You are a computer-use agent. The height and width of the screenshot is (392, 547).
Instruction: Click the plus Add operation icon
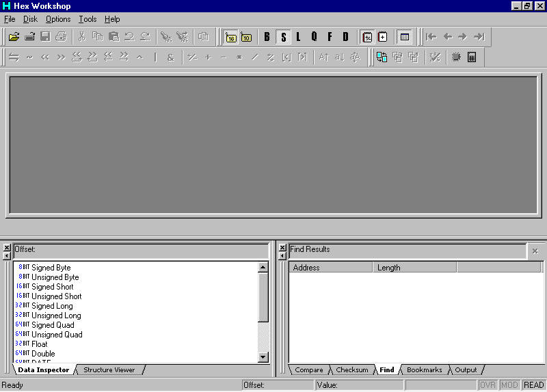208,57
